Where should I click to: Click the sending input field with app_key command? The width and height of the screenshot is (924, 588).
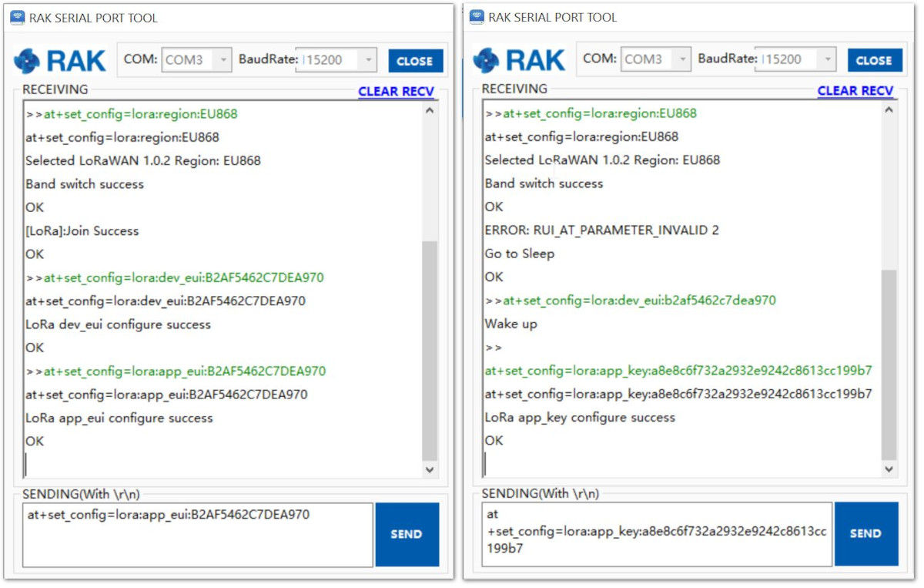click(658, 534)
